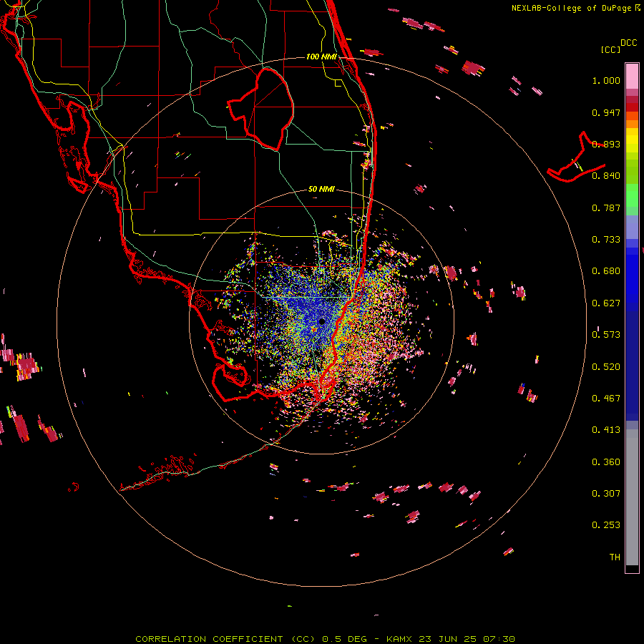644x644 pixels.
Task: Select the 0.733 color scale value
Action: pyautogui.click(x=606, y=240)
